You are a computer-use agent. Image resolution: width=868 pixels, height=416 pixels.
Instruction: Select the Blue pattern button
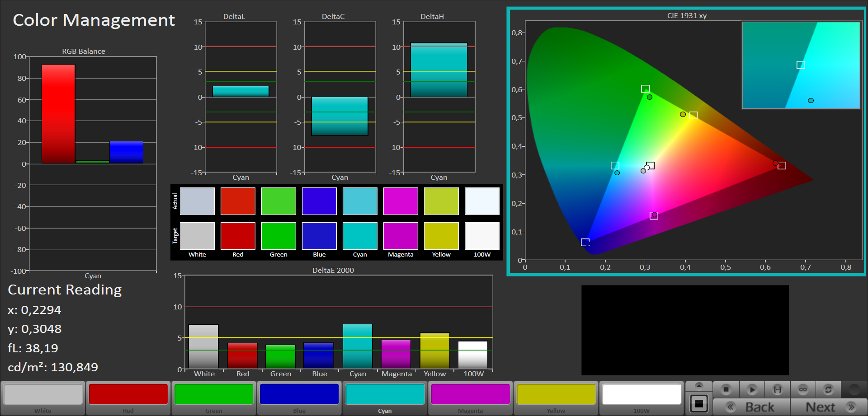[299, 398]
